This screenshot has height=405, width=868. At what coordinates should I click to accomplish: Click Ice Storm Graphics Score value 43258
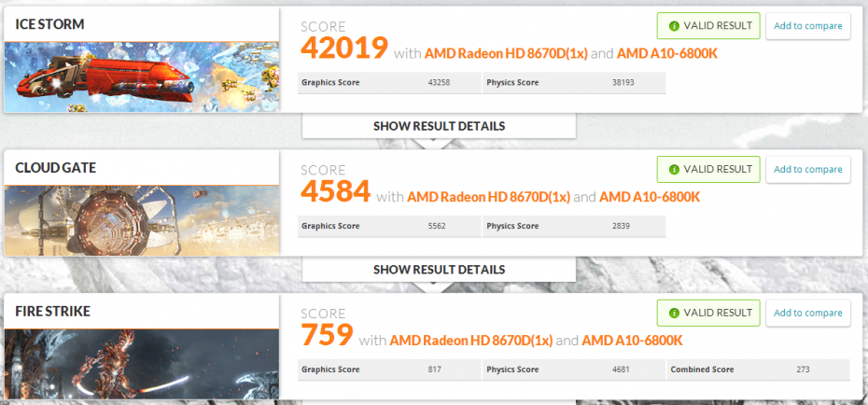(439, 82)
